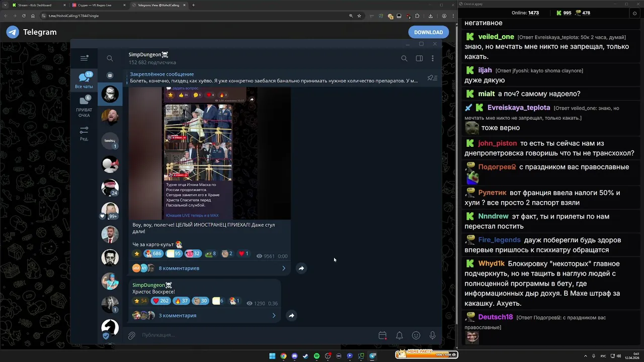
Task: Show hidden system tray icons chevron
Action: (586, 356)
